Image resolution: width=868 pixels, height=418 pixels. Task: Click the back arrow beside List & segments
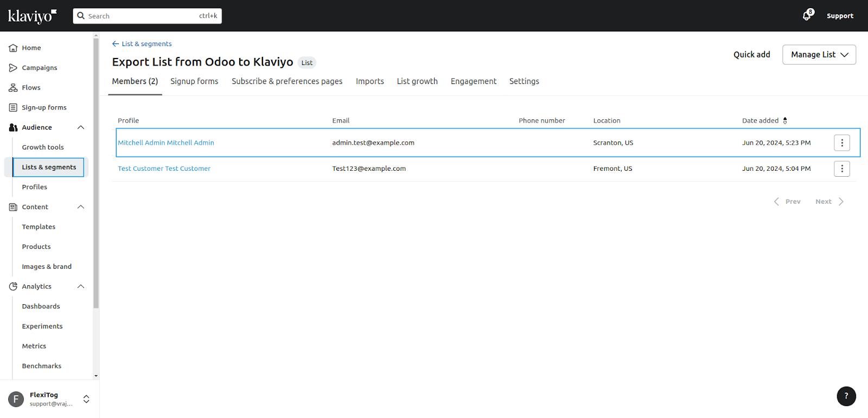point(116,44)
